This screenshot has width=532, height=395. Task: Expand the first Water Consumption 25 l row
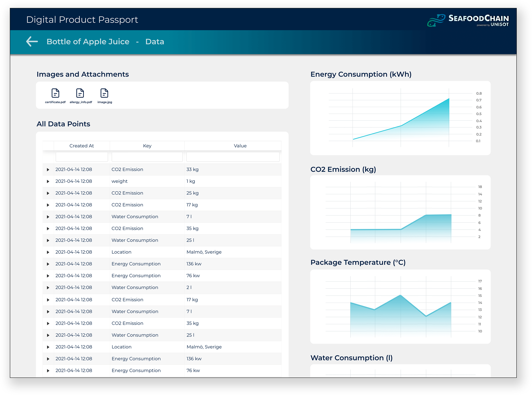click(48, 241)
